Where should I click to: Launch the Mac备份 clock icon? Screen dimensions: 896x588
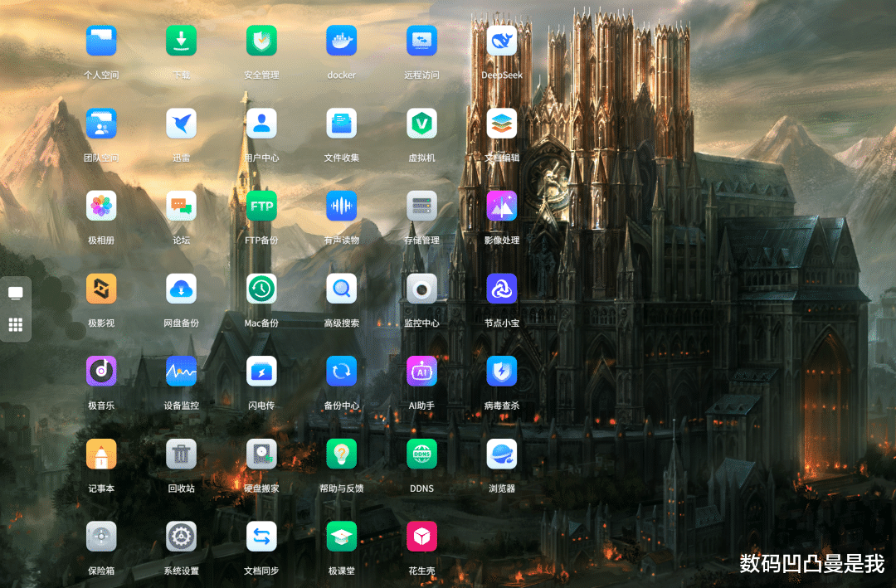click(x=261, y=289)
